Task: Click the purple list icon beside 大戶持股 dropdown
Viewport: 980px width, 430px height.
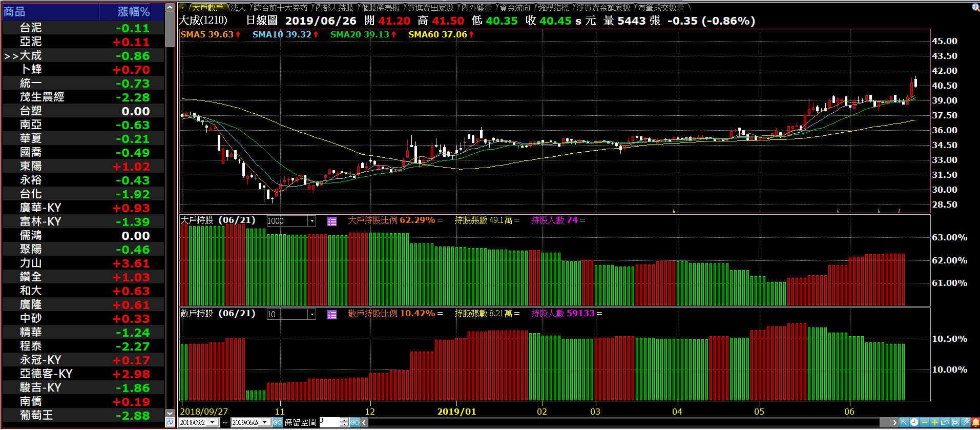Action: 332,221
